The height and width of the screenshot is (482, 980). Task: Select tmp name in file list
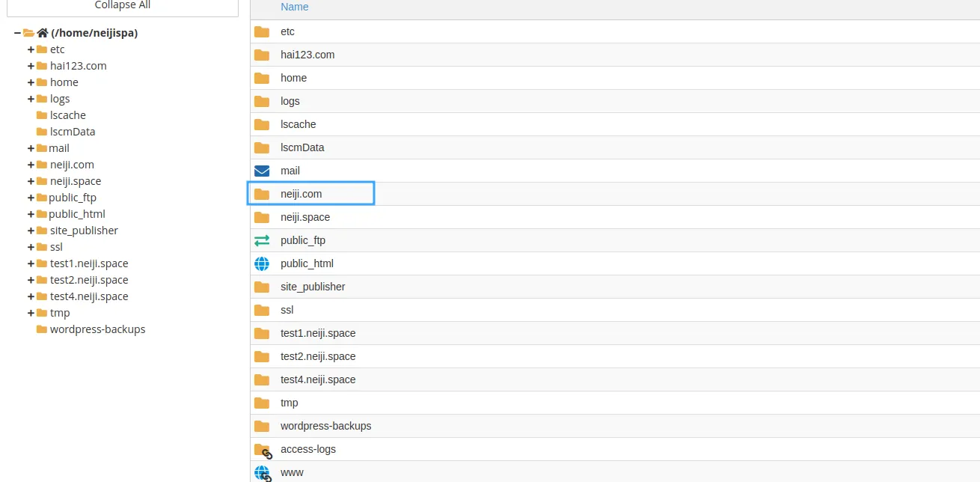(290, 403)
